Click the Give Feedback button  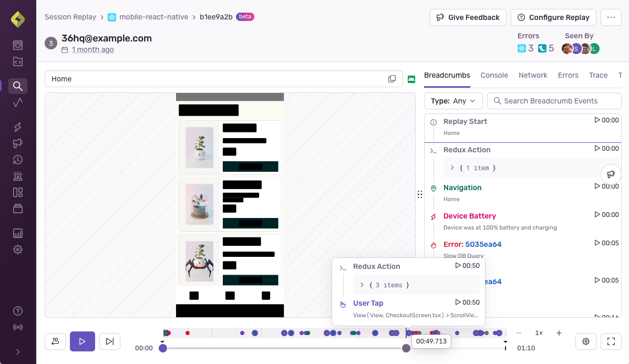click(x=468, y=17)
